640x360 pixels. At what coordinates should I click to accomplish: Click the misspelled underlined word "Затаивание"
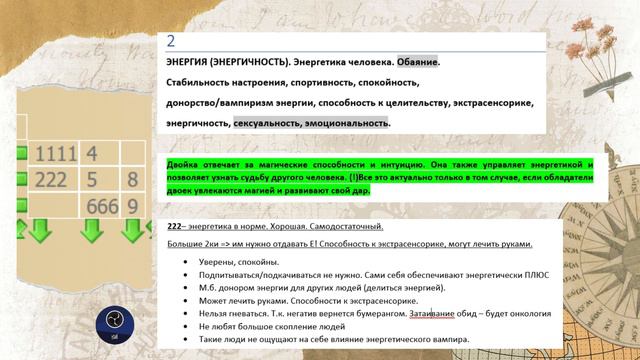click(432, 313)
